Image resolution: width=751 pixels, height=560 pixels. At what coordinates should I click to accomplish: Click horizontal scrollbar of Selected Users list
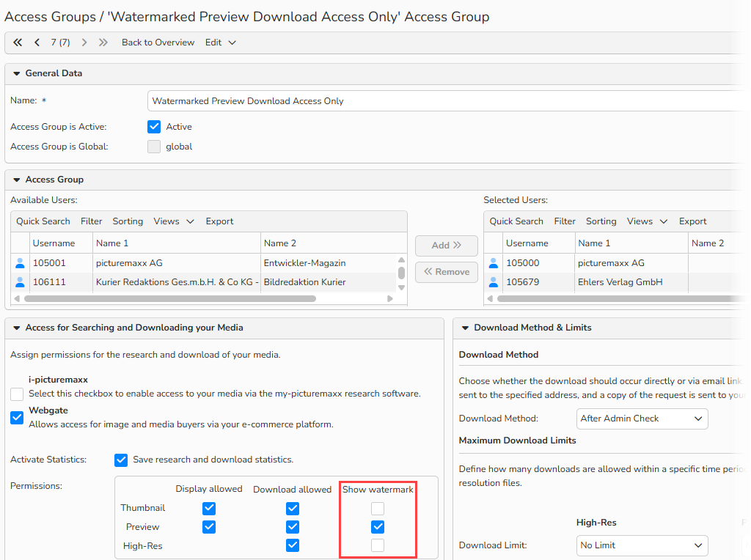coord(623,298)
